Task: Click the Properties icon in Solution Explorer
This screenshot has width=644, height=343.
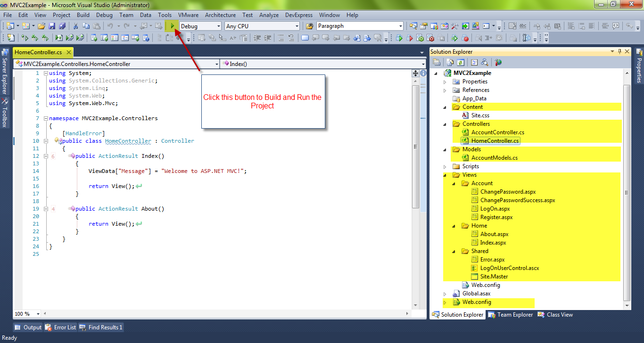Action: [437, 62]
